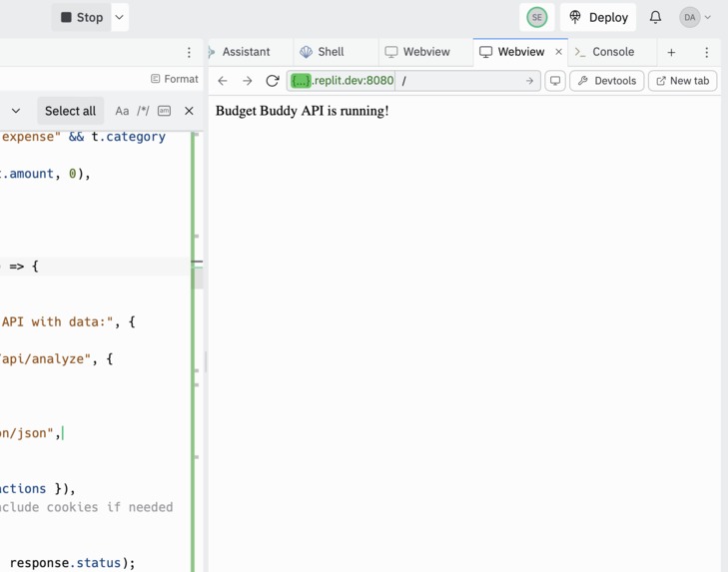
Task: Click the "response.status" code text
Action: 65,563
